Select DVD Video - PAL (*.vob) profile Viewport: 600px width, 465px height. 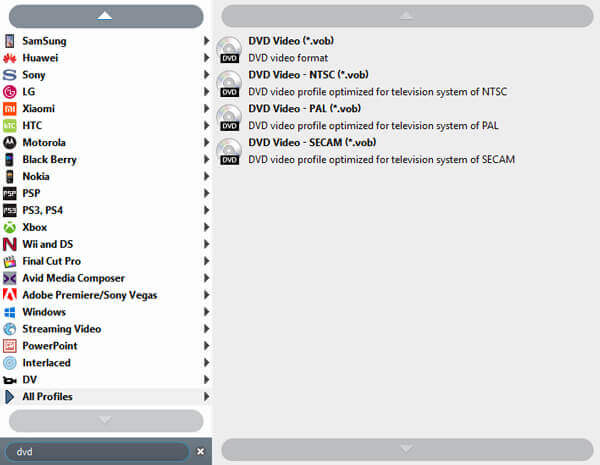(x=305, y=109)
